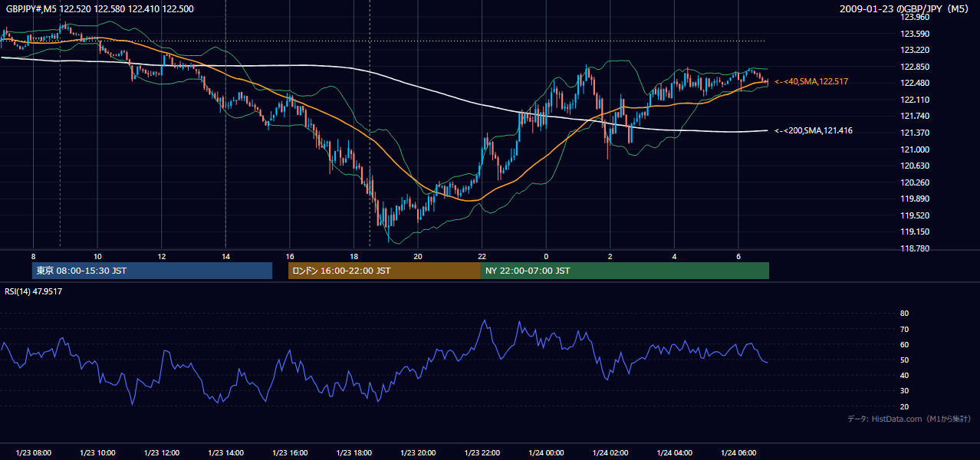Click the bottom date label 1/23 14:00
The image size is (980, 460).
point(225,453)
